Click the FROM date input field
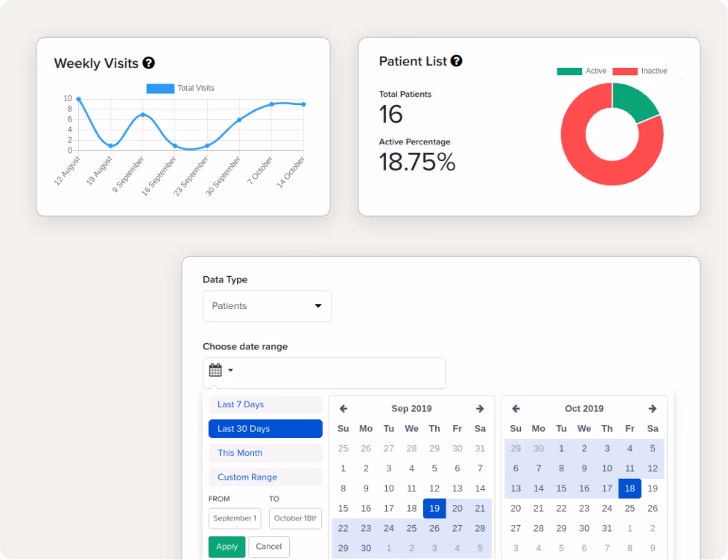This screenshot has height=560, width=728. tap(235, 518)
